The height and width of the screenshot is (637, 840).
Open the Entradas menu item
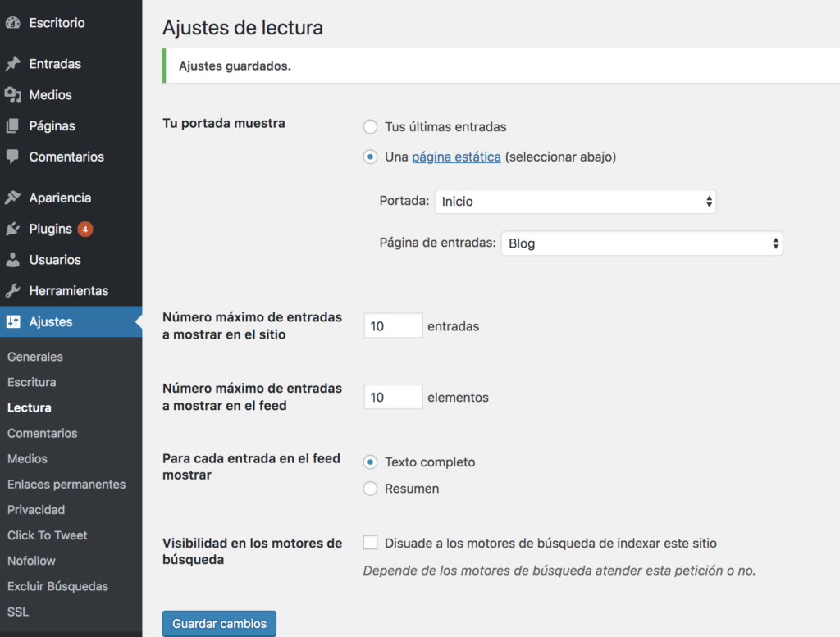55,64
